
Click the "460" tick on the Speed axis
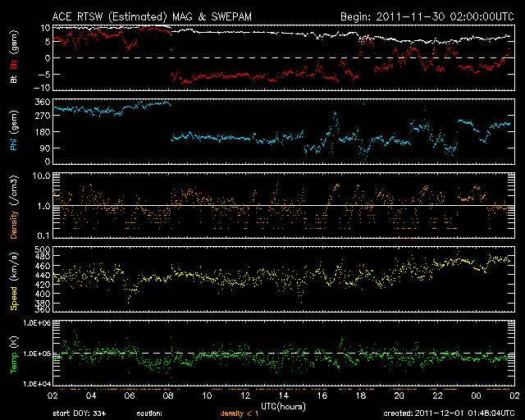(43, 266)
